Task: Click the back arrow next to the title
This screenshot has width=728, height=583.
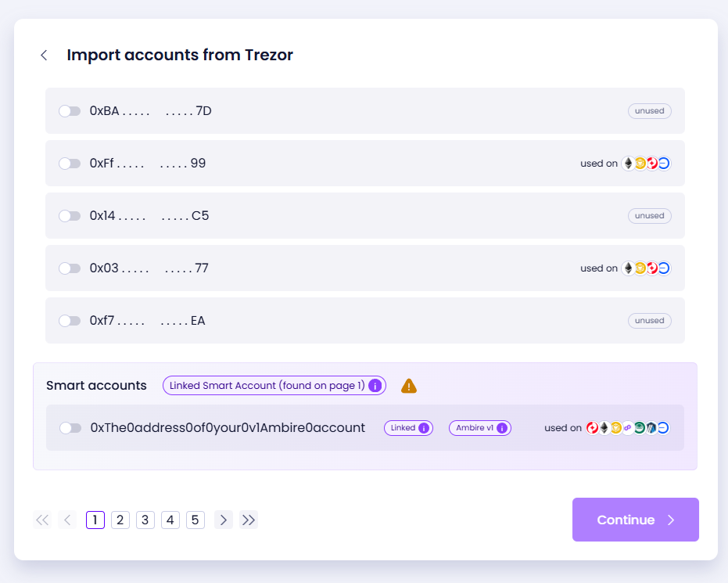Action: [x=44, y=56]
